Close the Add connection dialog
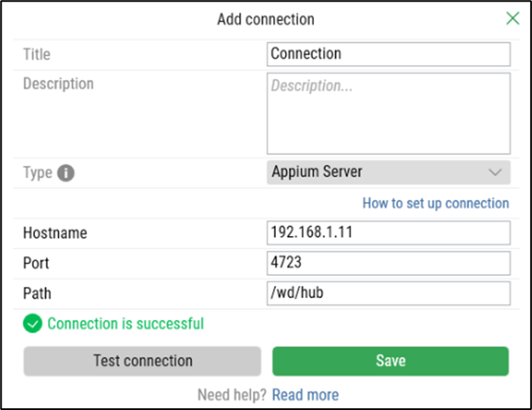Screen dimensions: 532x410 512,19
